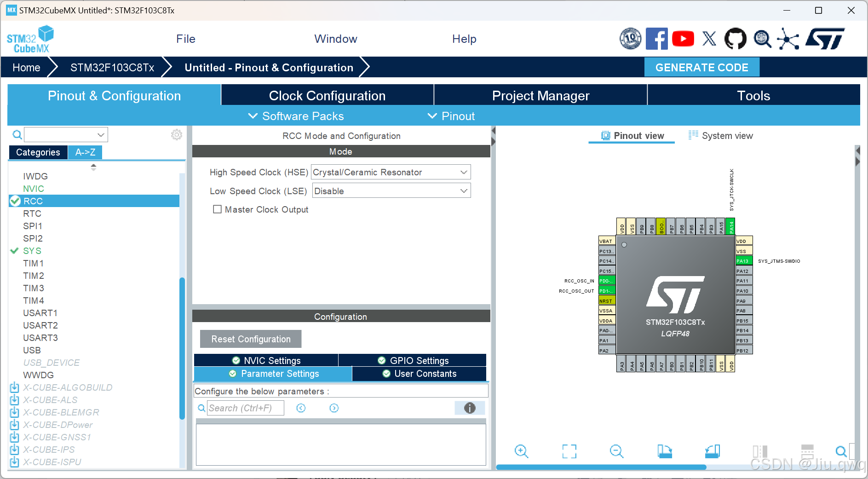Show parameter info with the 'i' icon
Screen dimensions: 868x479
[x=470, y=408]
